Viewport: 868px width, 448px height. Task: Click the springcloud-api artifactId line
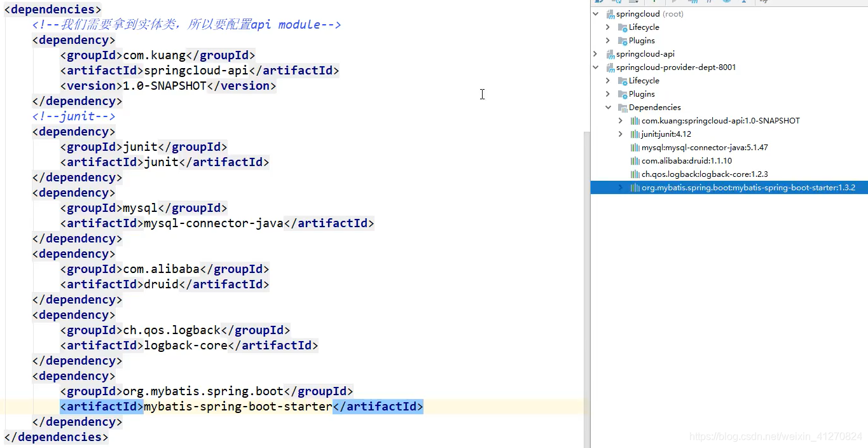click(x=200, y=71)
